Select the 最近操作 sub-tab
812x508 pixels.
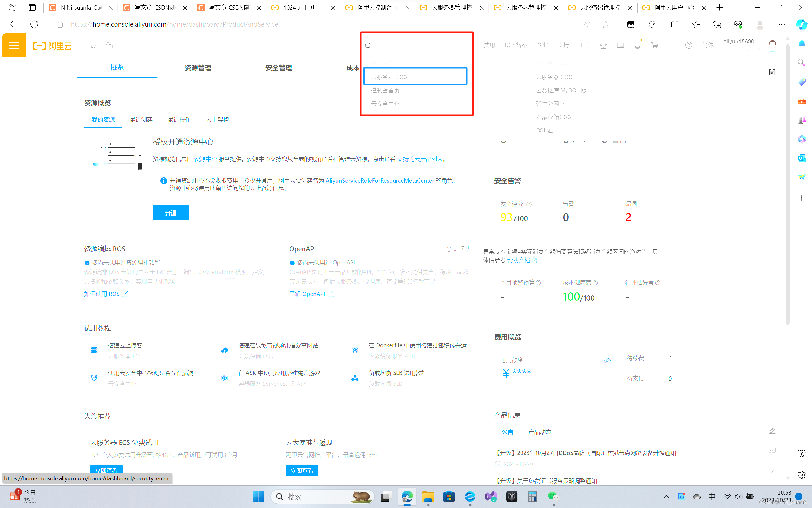click(x=179, y=120)
